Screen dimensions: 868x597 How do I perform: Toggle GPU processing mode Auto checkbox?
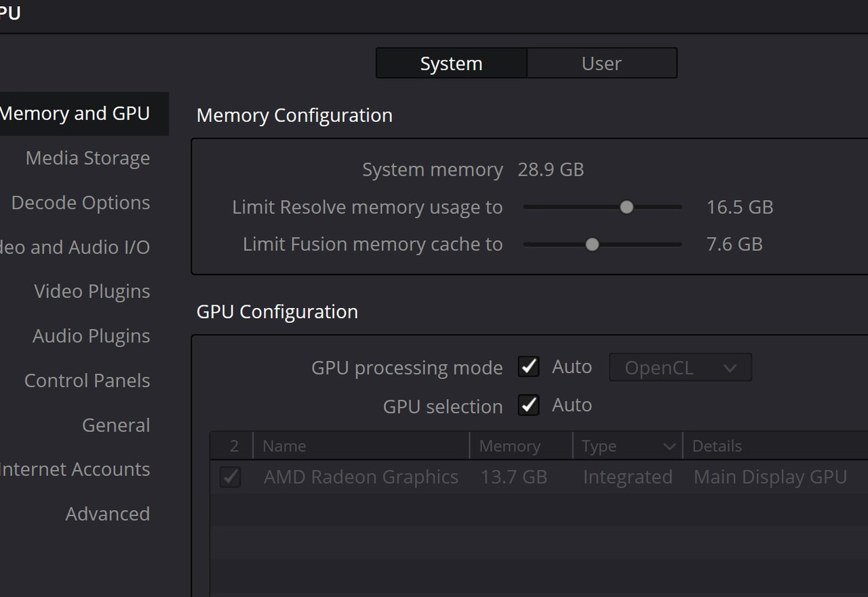click(528, 367)
